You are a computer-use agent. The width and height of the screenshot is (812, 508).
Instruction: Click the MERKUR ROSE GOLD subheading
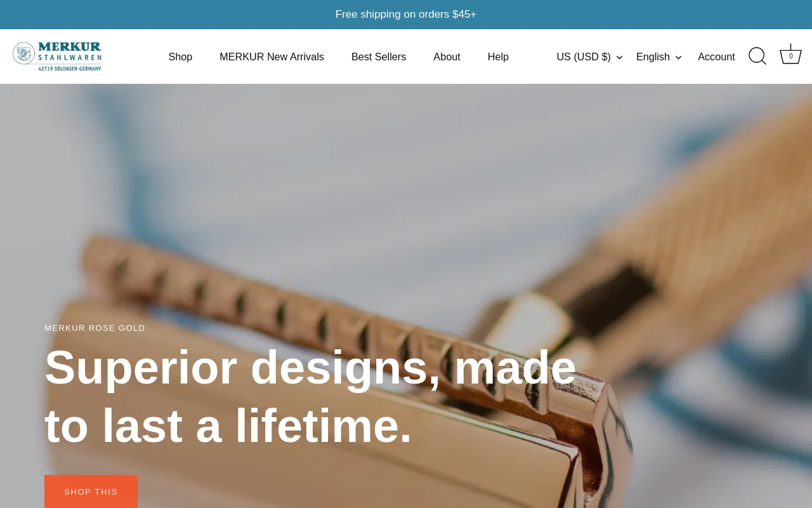tap(95, 328)
